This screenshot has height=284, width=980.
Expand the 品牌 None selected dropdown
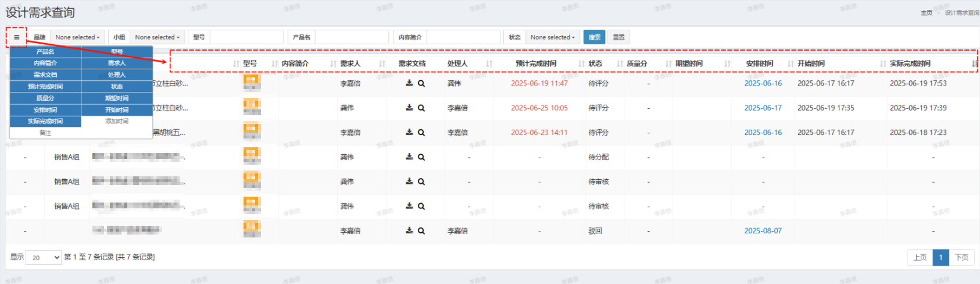[77, 37]
